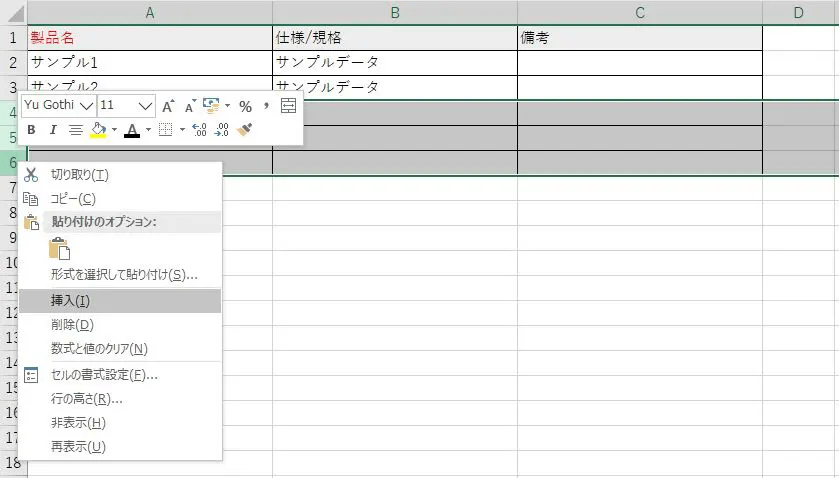Click 行の高さ(R)... menu entry
839x478 pixels.
pyautogui.click(x=87, y=399)
